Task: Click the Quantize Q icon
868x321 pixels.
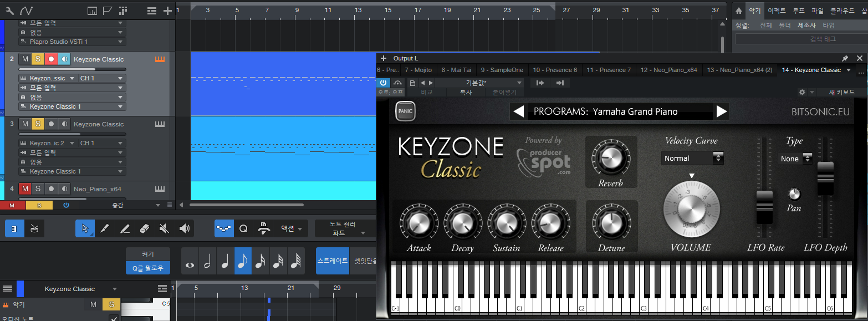Action: 243,228
